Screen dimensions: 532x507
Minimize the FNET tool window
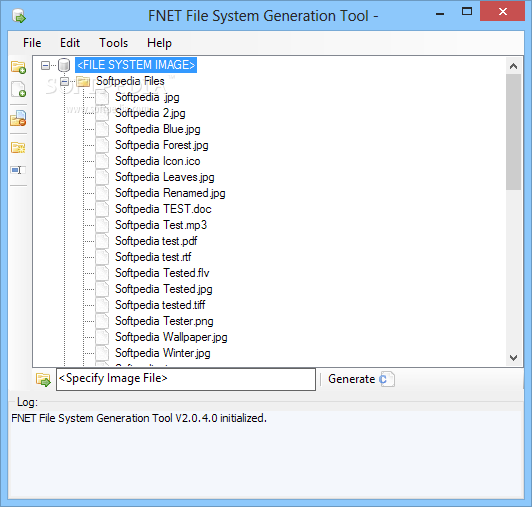click(440, 14)
